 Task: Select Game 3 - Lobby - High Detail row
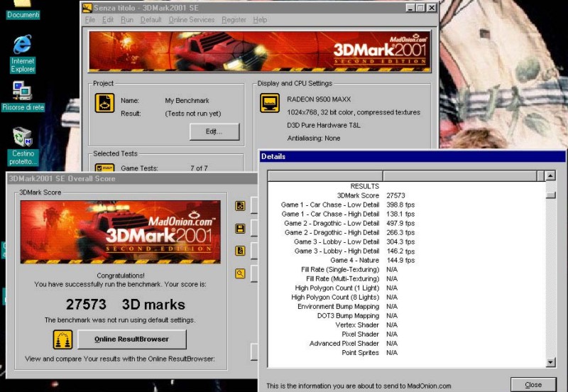[406, 251]
